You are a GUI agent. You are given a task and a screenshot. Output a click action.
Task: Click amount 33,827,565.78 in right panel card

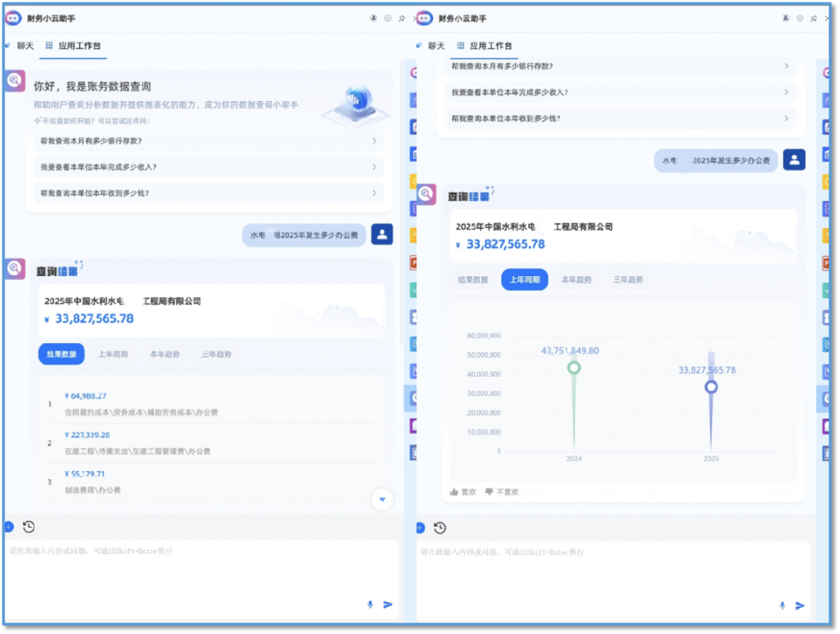(x=506, y=244)
